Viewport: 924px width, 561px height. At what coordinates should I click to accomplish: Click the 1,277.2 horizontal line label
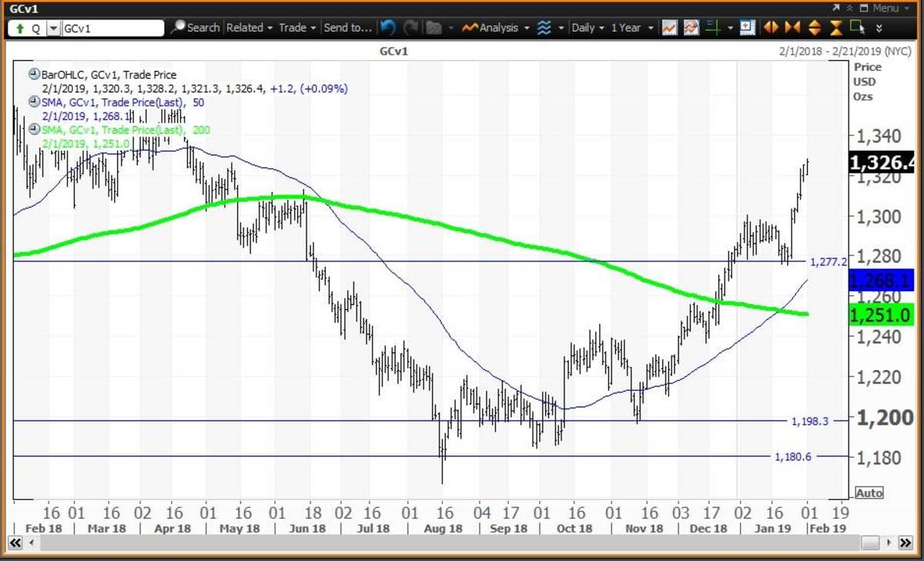pyautogui.click(x=829, y=262)
